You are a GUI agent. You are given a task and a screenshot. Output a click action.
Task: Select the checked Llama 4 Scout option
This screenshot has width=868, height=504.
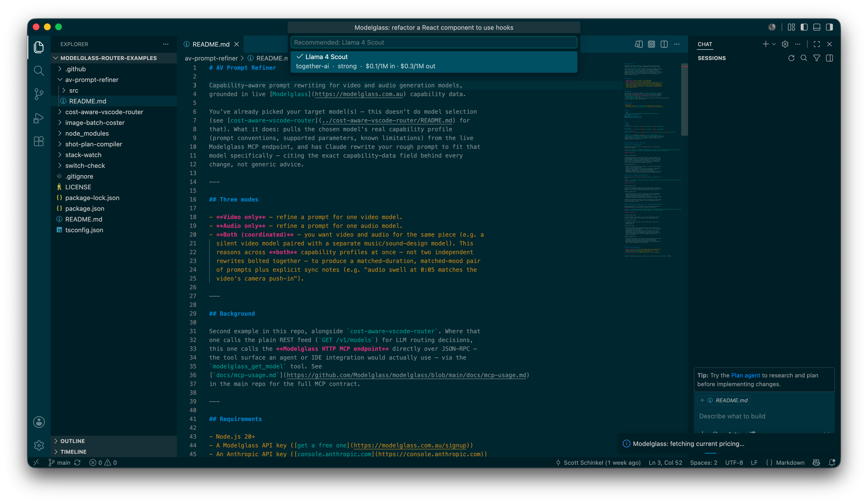point(434,61)
